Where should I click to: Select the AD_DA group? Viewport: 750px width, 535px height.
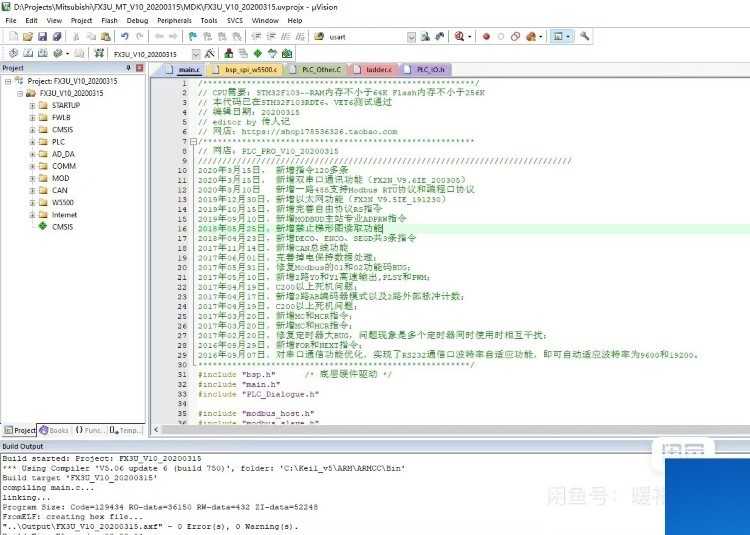[x=63, y=154]
